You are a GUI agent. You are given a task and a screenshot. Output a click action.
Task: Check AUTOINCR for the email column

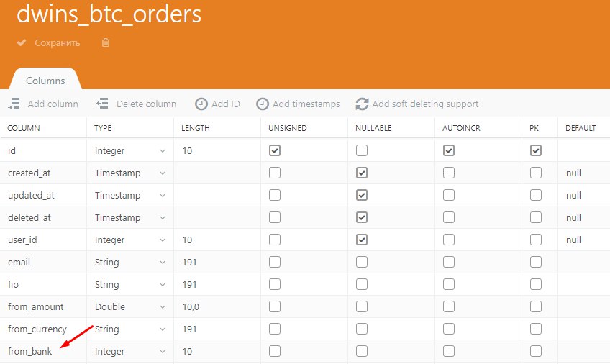coord(449,262)
